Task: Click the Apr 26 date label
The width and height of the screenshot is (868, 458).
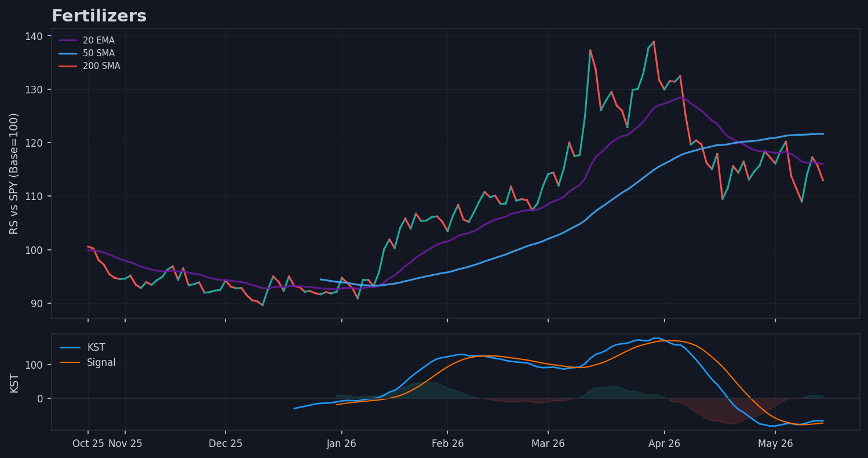Action: click(x=665, y=444)
